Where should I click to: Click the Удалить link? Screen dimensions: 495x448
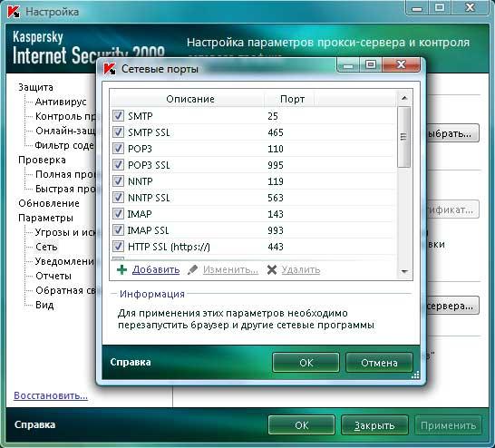[x=301, y=269]
